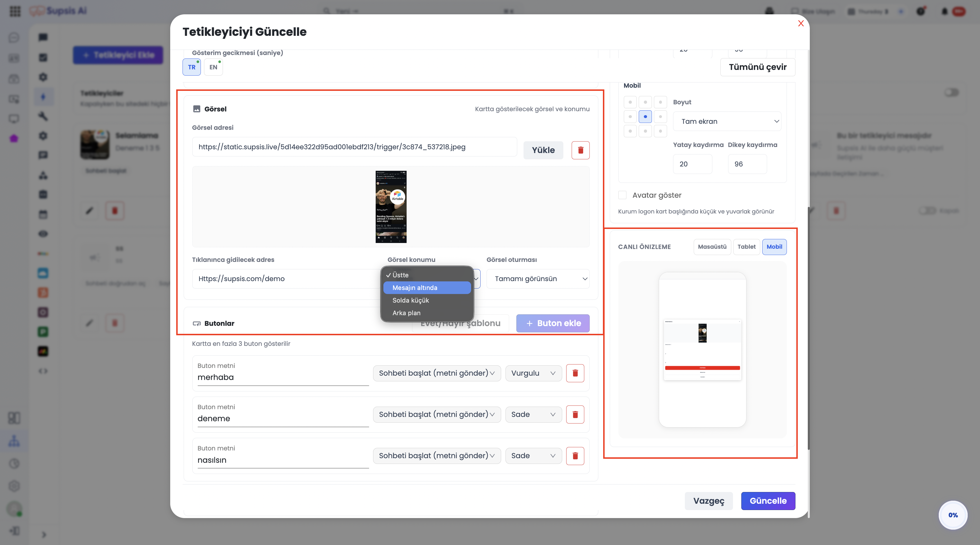Open the deneme Sade style dropdown
The width and height of the screenshot is (980, 545).
tap(533, 415)
